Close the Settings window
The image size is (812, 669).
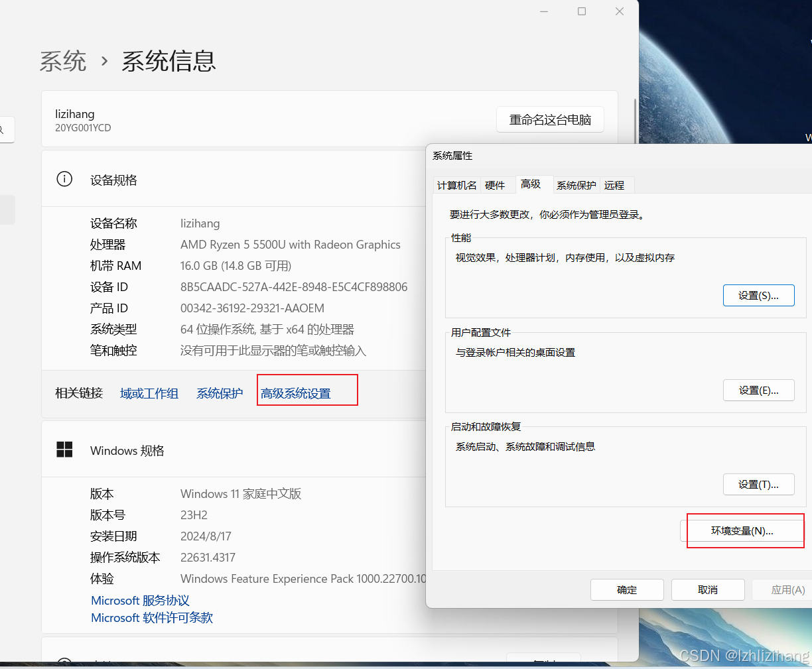[x=620, y=11]
